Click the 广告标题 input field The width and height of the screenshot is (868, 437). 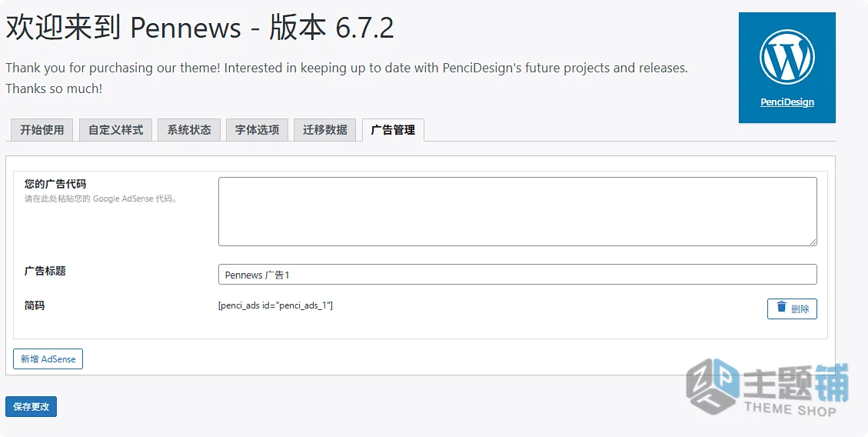tap(517, 275)
